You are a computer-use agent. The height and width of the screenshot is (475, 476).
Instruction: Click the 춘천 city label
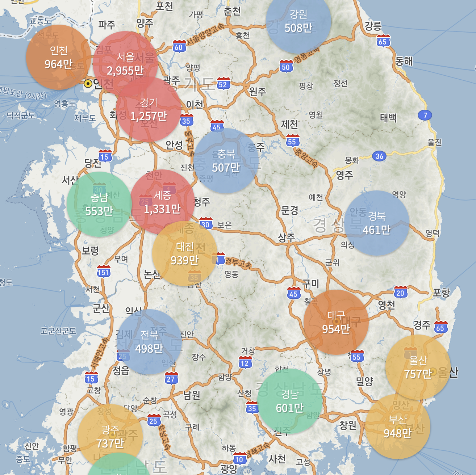pyautogui.click(x=232, y=11)
